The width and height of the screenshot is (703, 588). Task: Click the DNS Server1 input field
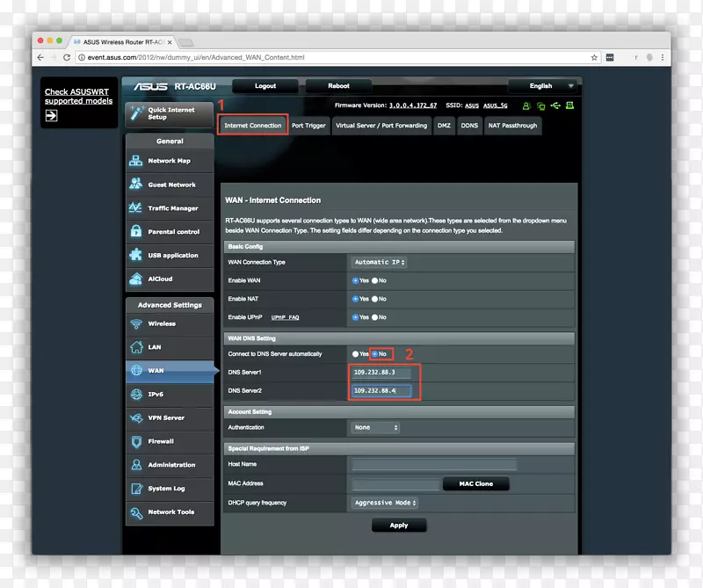[381, 373]
